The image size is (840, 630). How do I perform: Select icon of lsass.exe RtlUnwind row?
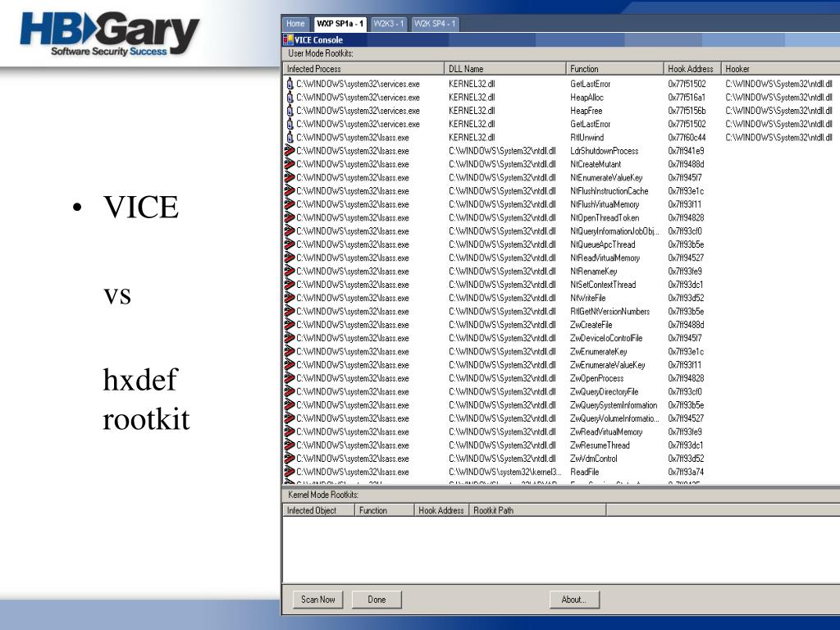(x=290, y=137)
